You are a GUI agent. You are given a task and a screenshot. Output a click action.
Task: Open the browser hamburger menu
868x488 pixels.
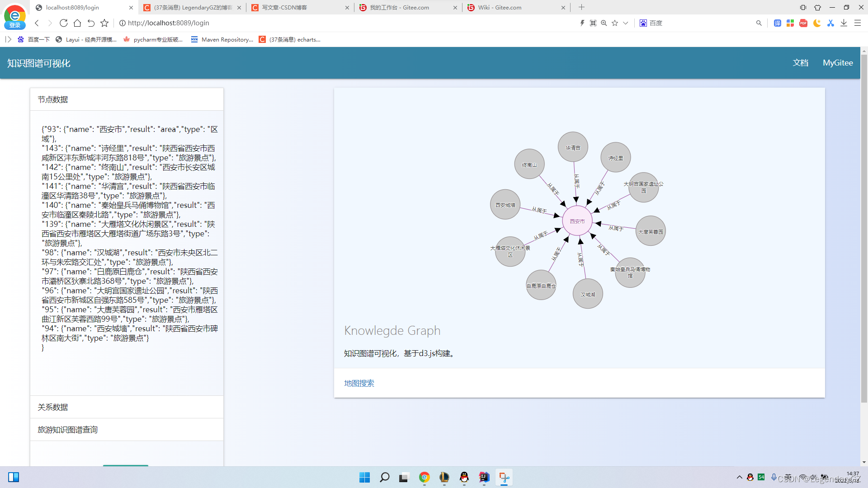857,23
